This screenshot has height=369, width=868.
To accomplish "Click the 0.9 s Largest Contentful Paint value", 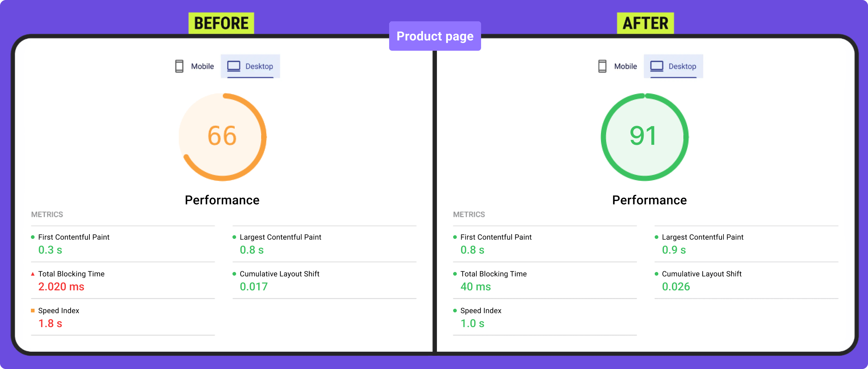I will pyautogui.click(x=674, y=250).
